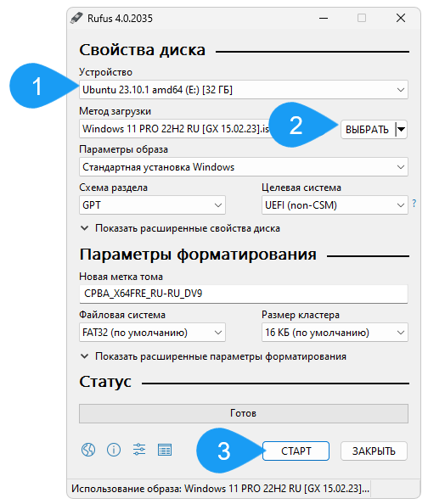The width and height of the screenshot is (428, 504).
Task: Open the application settings sliders icon
Action: click(139, 450)
